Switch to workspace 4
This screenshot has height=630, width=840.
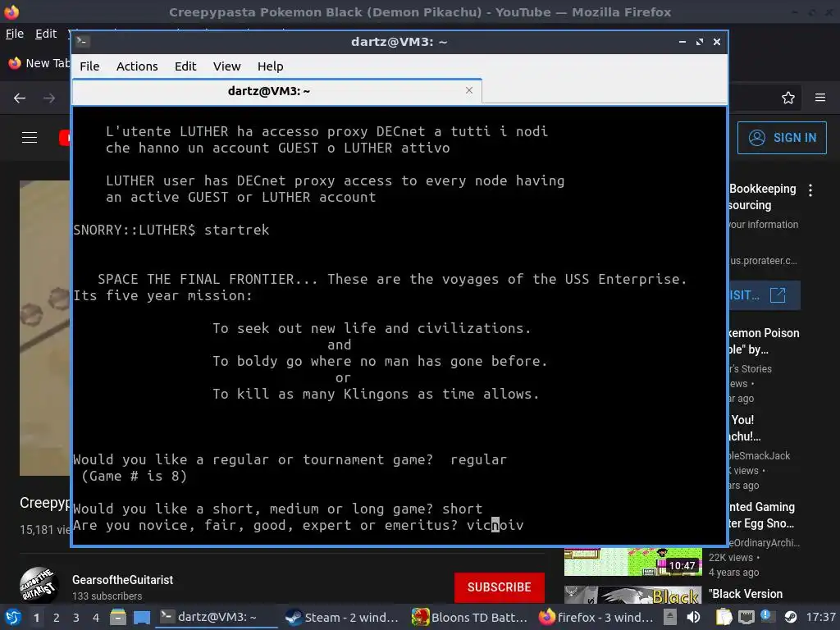(96, 617)
